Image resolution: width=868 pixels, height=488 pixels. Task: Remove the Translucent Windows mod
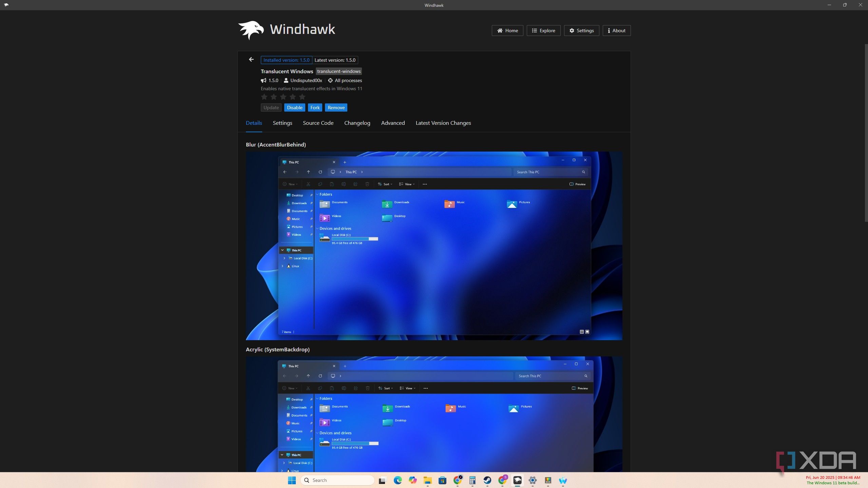(x=336, y=108)
